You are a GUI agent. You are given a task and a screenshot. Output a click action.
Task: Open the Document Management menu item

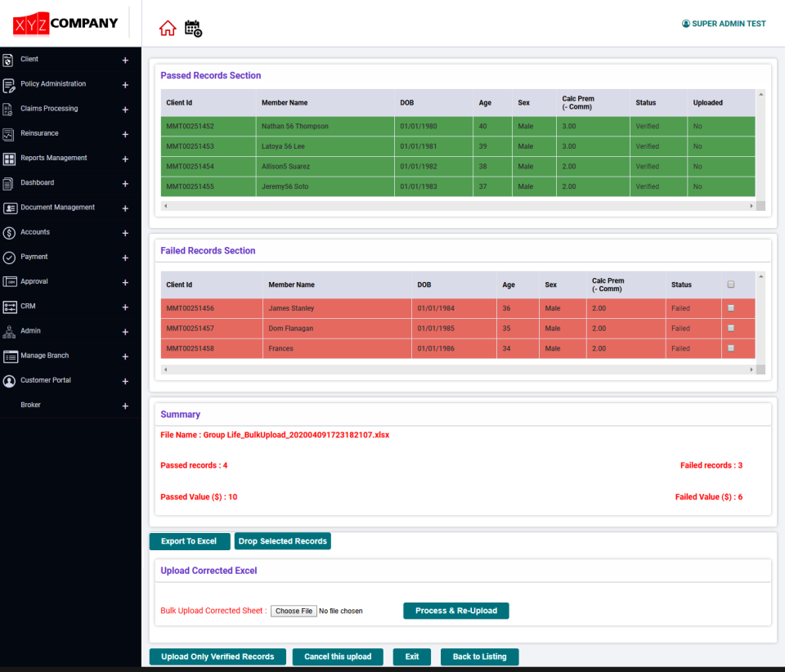pos(57,207)
